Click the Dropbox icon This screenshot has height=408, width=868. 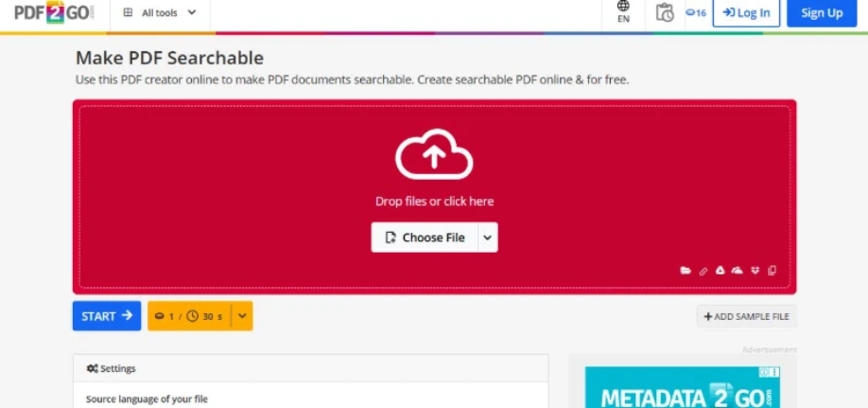pos(755,271)
